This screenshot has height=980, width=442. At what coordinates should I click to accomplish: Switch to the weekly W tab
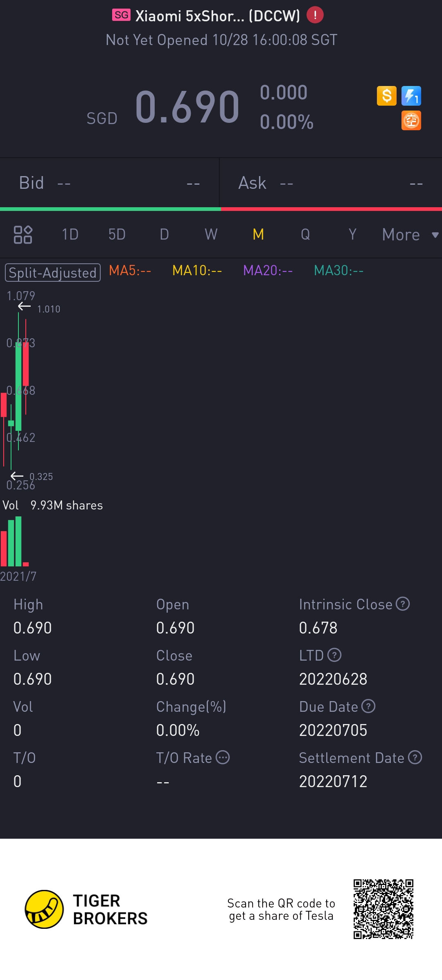pyautogui.click(x=211, y=235)
